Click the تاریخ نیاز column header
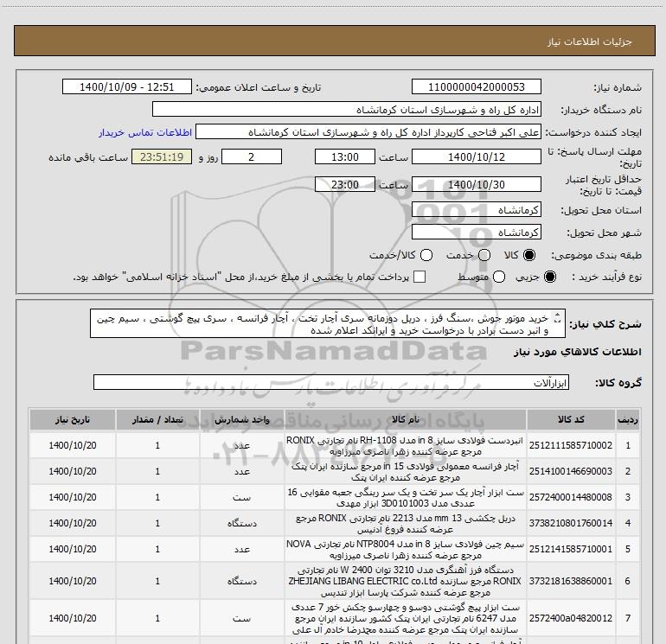This screenshot has height=644, width=666. 73,420
